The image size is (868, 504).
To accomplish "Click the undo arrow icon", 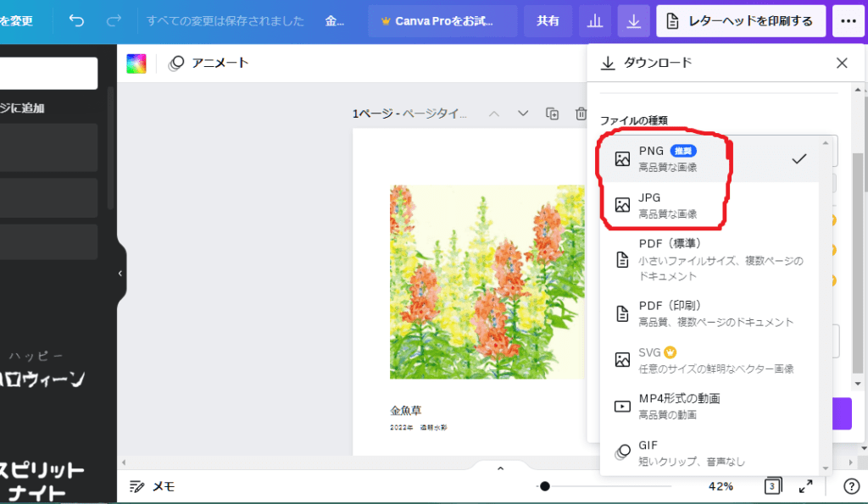I will click(77, 21).
